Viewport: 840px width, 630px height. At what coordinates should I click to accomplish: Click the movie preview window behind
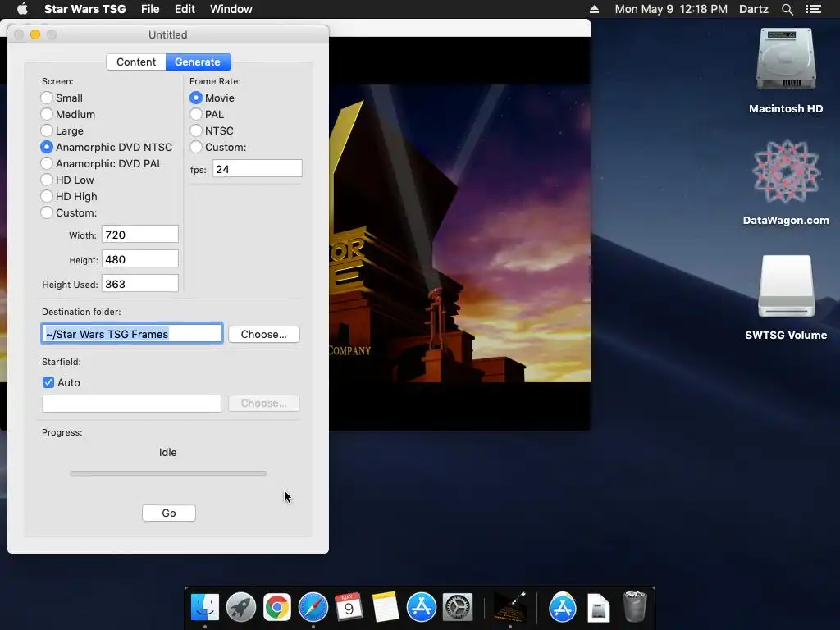(x=459, y=233)
